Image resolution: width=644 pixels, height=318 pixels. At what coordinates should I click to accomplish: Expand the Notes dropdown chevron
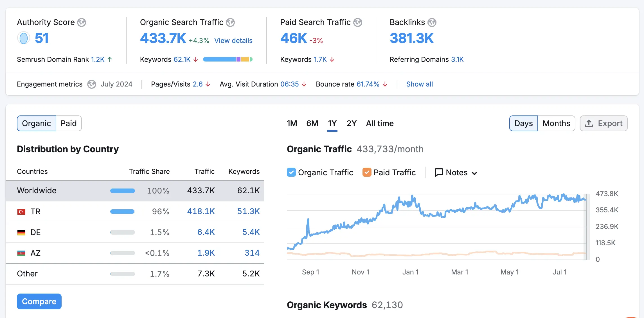pyautogui.click(x=474, y=173)
